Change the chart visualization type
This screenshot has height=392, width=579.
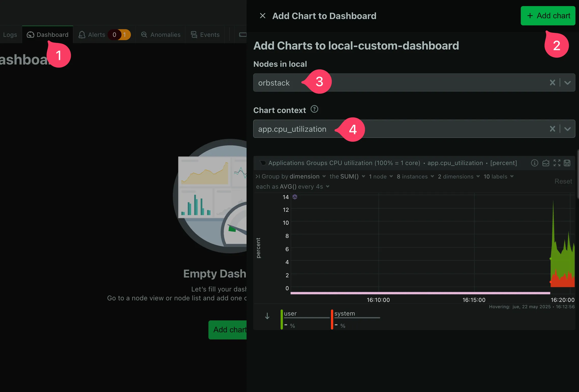click(x=546, y=163)
